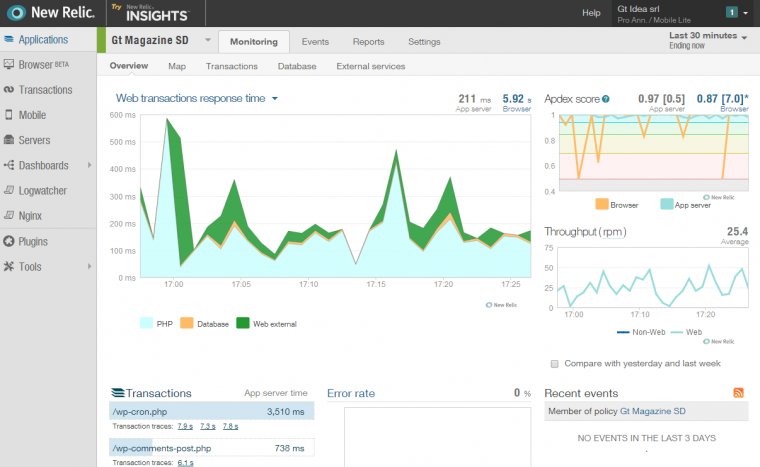Open the Tools wrench icon
760x467 pixels.
point(9,266)
